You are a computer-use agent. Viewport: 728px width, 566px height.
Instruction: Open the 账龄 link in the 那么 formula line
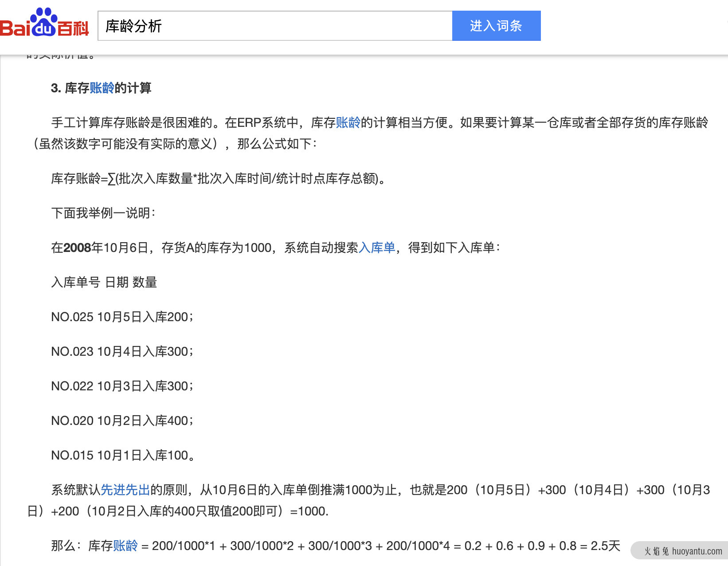[x=125, y=546]
